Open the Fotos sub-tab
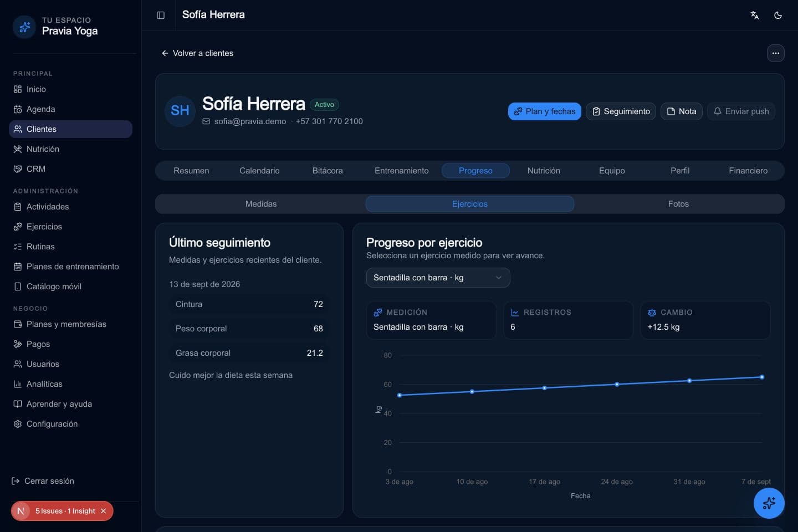 click(678, 204)
